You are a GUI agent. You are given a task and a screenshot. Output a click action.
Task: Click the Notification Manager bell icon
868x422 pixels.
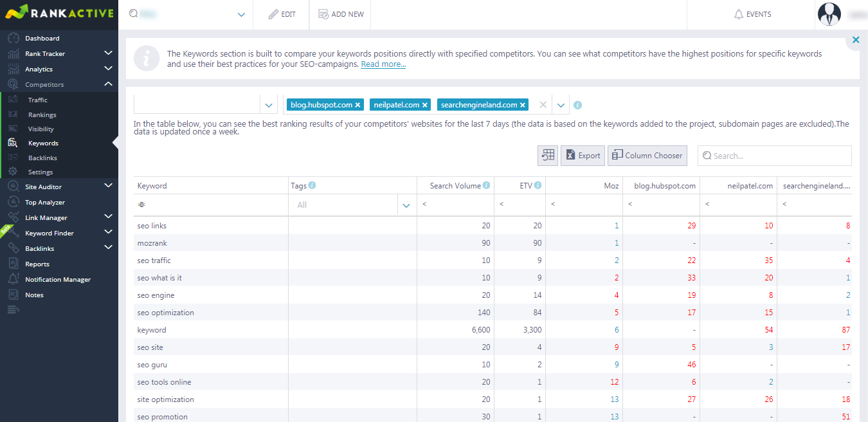tap(13, 279)
